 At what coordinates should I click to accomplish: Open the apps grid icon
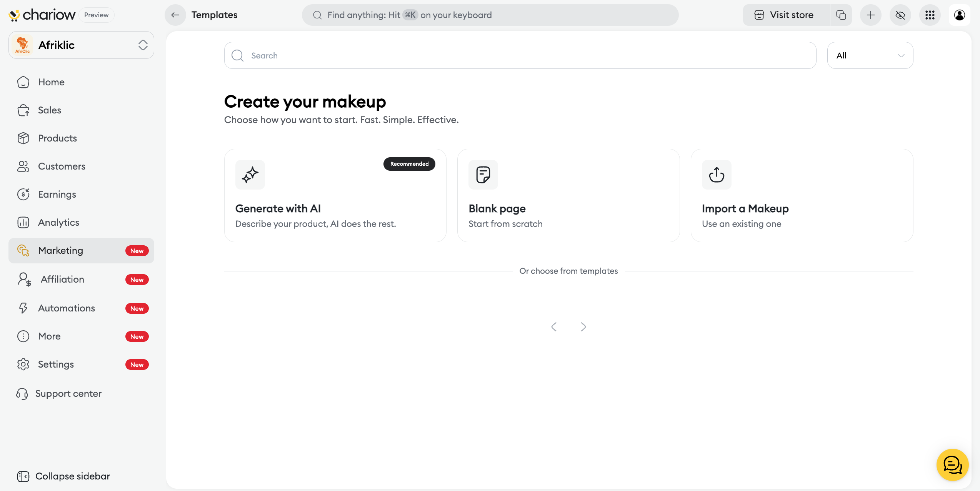930,15
